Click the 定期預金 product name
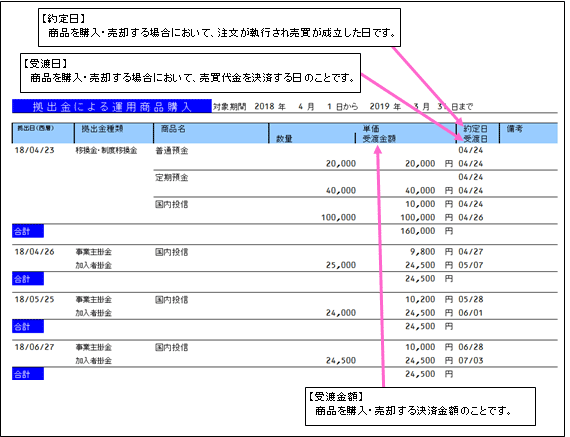The image size is (570, 437). (x=172, y=177)
